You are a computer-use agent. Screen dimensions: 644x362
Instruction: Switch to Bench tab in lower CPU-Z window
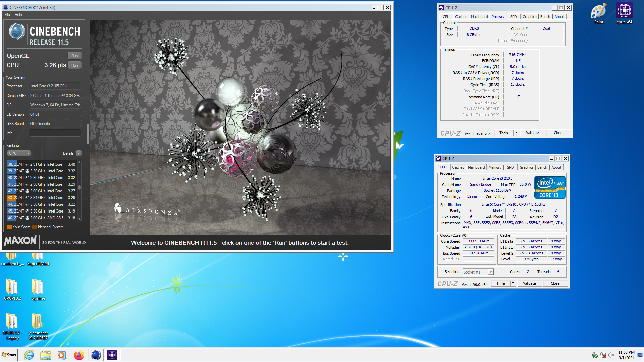click(542, 167)
